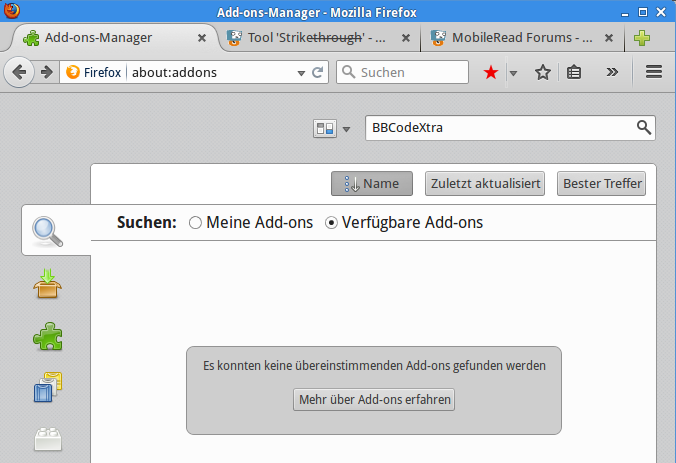Maximize the Firefox window

pyautogui.click(x=643, y=13)
